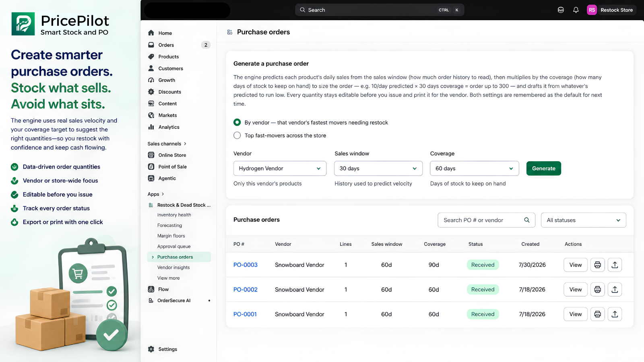The width and height of the screenshot is (644, 362).
Task: Click Received status of PO-0003
Action: pyautogui.click(x=483, y=265)
